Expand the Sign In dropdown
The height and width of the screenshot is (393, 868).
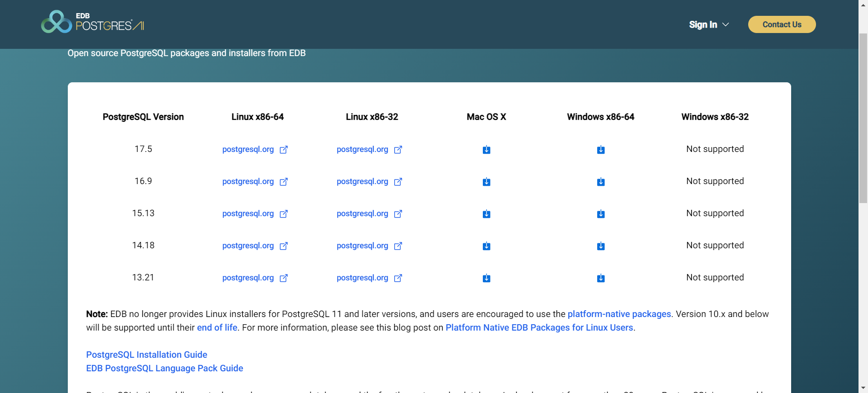709,24
